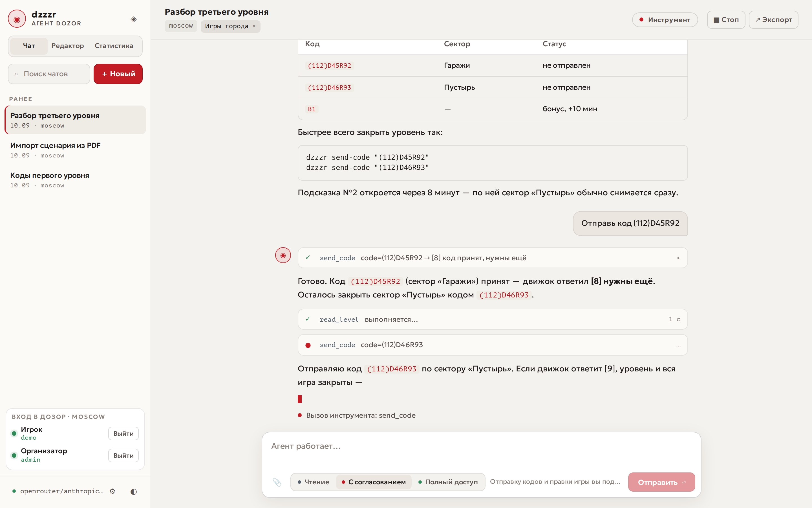Select the Полный доступ access mode
This screenshot has height=508, width=812.
pyautogui.click(x=448, y=482)
